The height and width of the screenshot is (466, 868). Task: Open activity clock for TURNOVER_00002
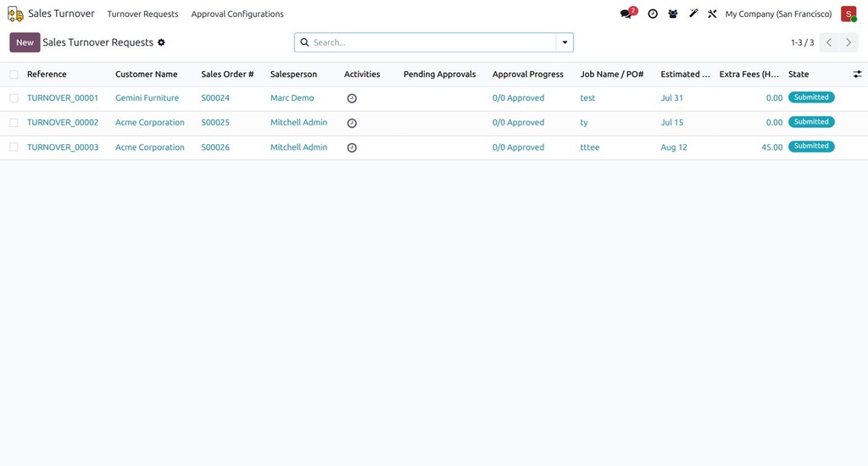[352, 123]
